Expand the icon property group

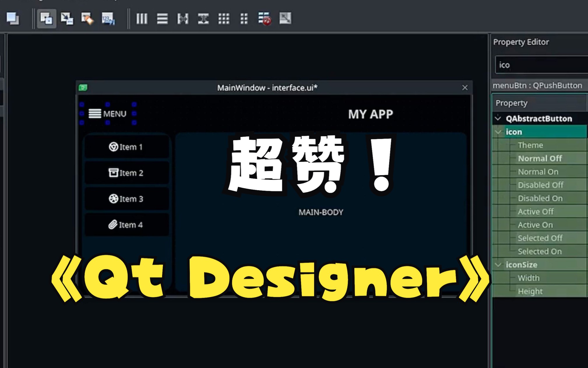[500, 132]
